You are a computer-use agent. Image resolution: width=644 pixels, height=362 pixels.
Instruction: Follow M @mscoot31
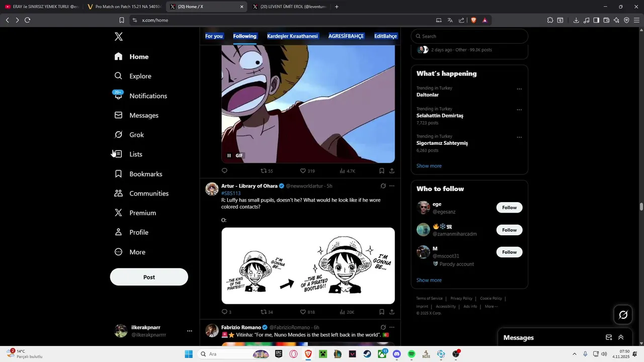509,252
